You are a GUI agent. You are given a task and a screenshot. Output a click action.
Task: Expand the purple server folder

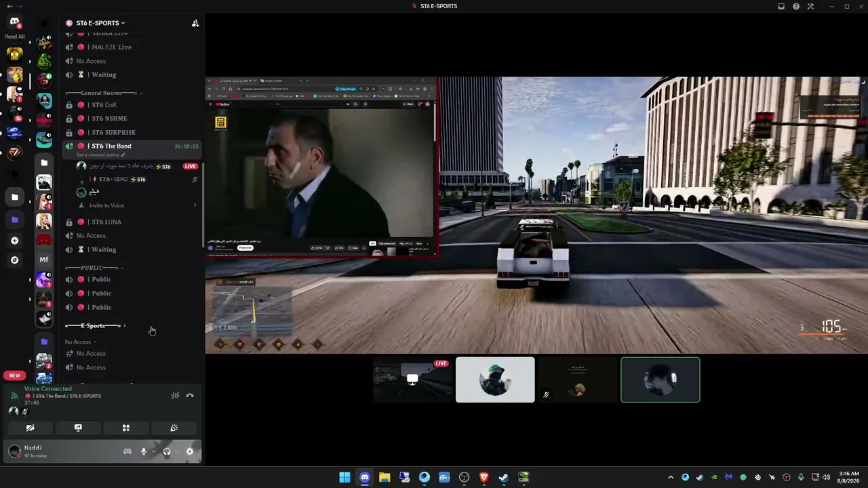(14, 220)
